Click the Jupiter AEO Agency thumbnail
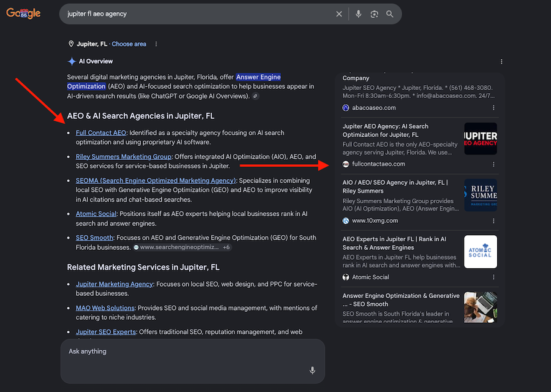 click(x=481, y=139)
